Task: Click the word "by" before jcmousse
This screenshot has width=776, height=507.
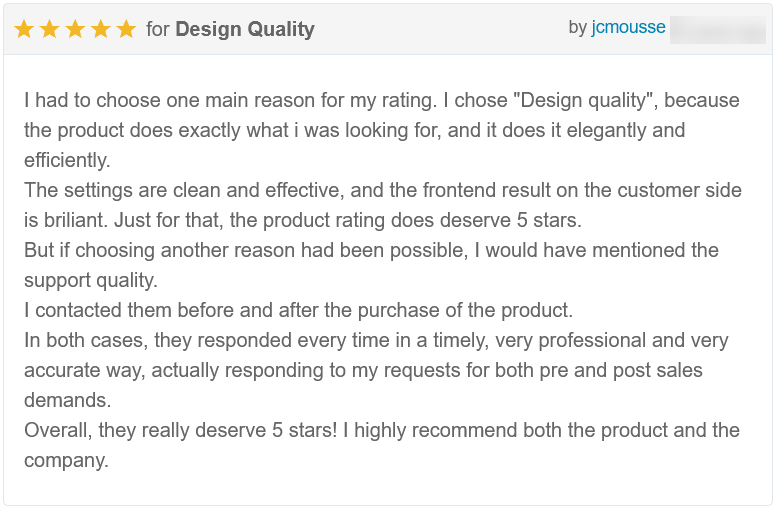Action: tap(578, 27)
